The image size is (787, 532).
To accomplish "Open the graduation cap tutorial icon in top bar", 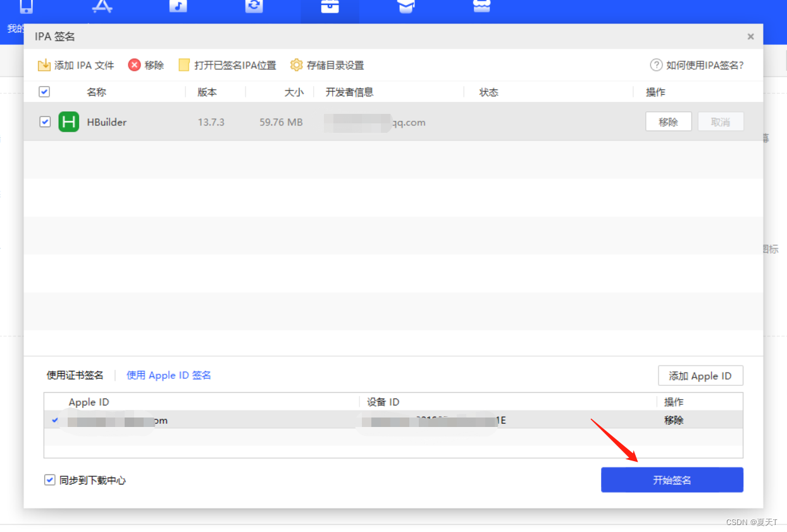I will [x=406, y=6].
